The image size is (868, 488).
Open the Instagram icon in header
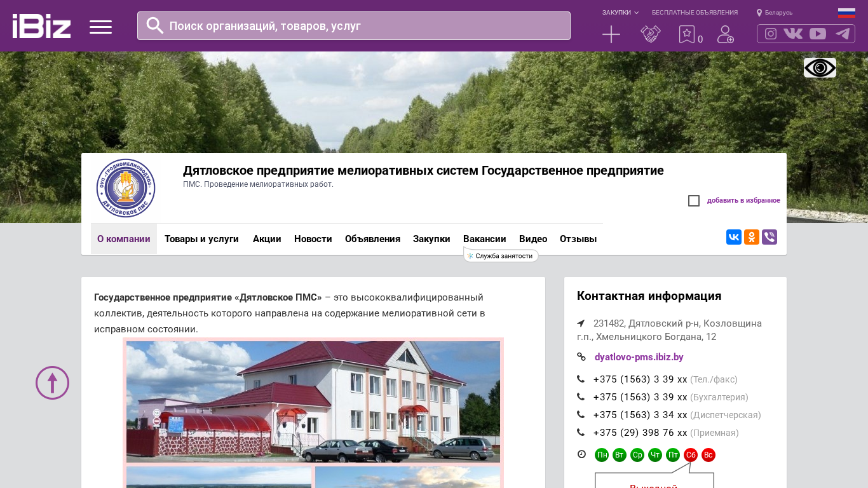click(x=771, y=34)
